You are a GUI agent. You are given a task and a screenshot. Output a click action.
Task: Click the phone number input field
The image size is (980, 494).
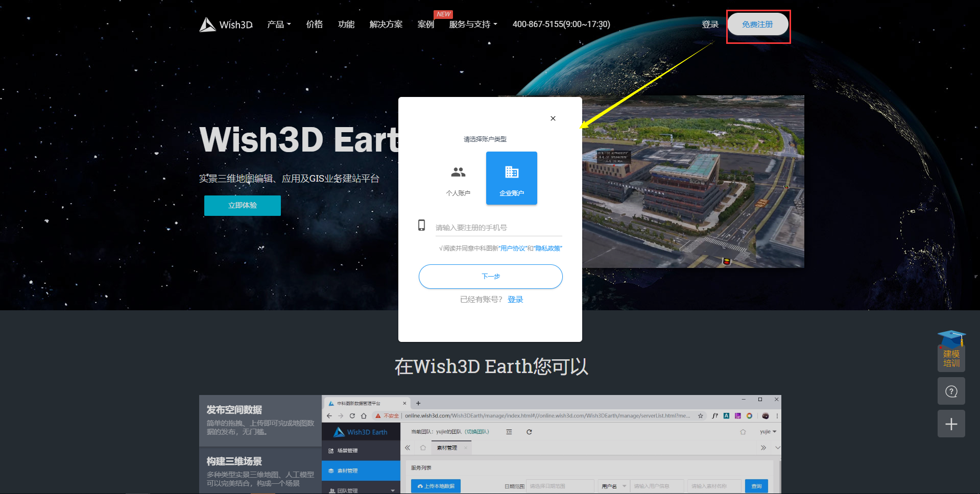click(x=498, y=228)
